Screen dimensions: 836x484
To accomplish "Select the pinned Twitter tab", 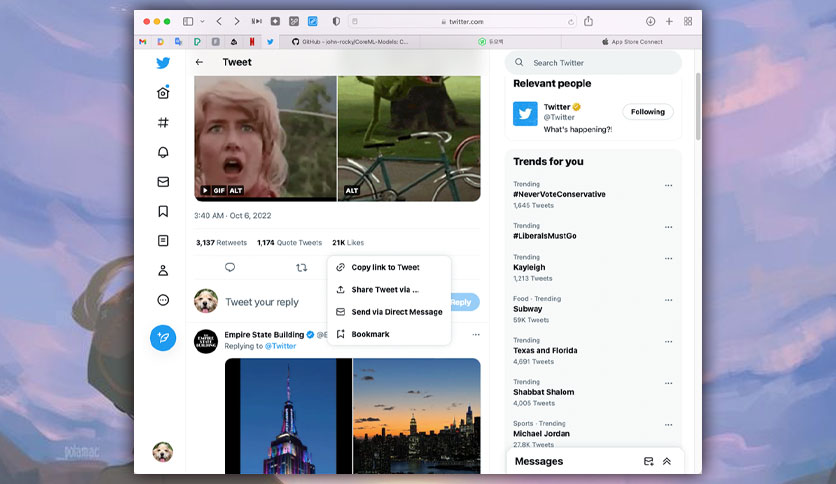I will (x=270, y=42).
